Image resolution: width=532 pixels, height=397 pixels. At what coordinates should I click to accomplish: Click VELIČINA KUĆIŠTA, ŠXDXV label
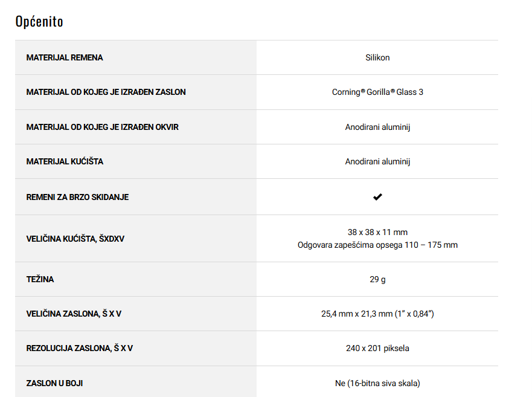click(x=75, y=239)
